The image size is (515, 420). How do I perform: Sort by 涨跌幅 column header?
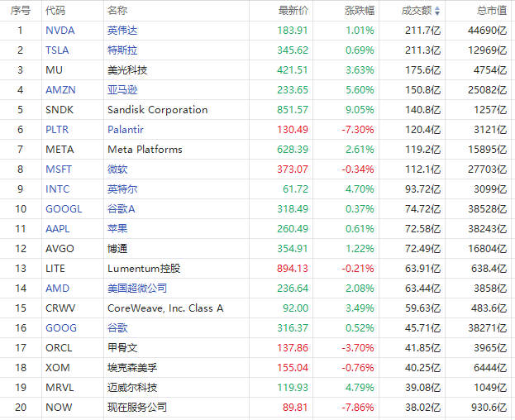pos(359,11)
